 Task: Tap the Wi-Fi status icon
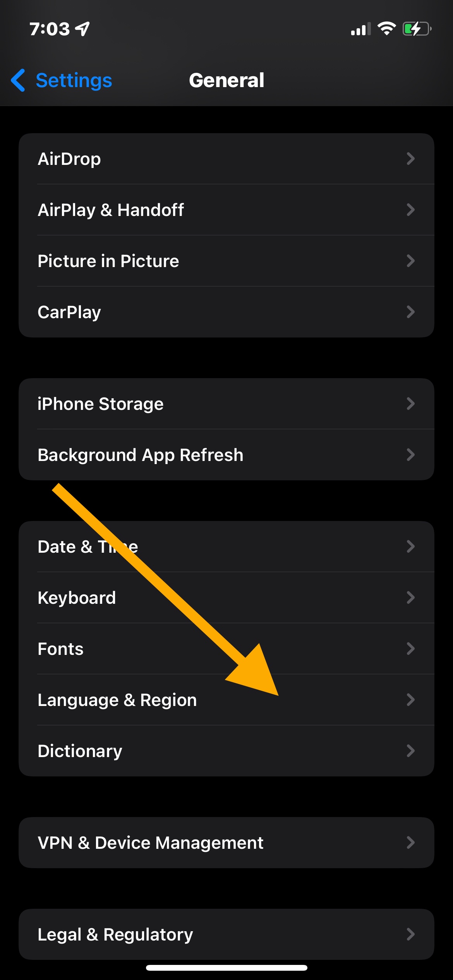[x=386, y=29]
